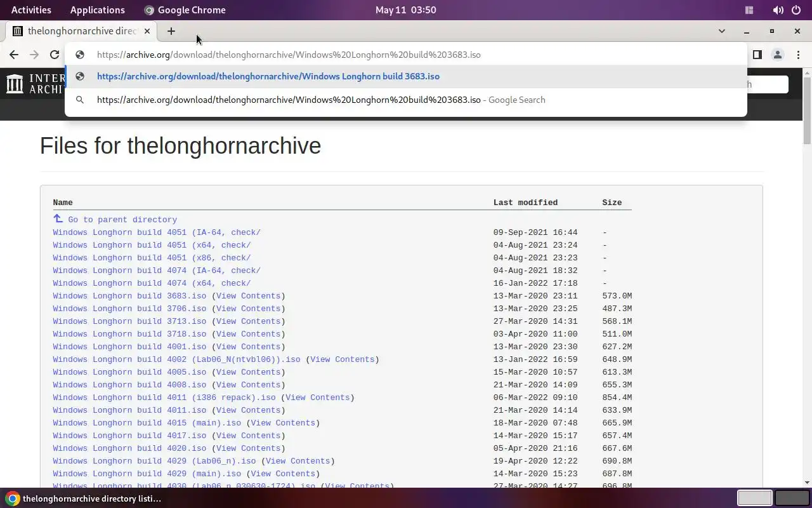Open the Applications menu
812x508 pixels.
pos(98,10)
